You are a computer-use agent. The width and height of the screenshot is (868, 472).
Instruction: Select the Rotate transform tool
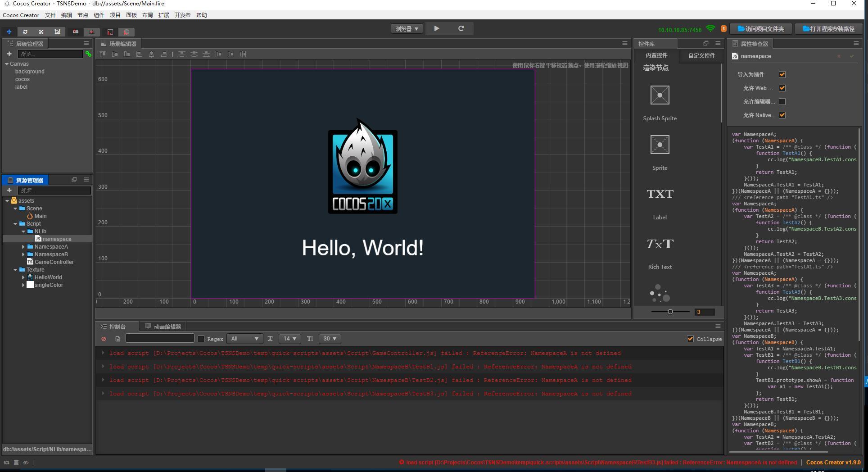(x=25, y=32)
